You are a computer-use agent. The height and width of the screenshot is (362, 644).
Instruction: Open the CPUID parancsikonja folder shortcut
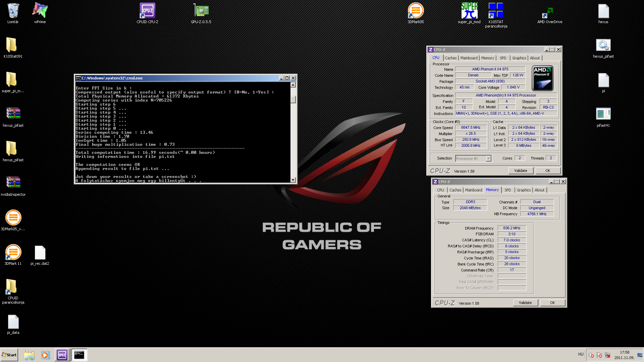pos(13,292)
